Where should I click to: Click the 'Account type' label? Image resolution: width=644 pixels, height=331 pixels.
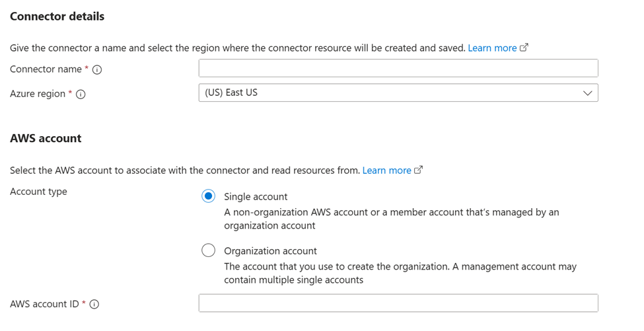38,192
